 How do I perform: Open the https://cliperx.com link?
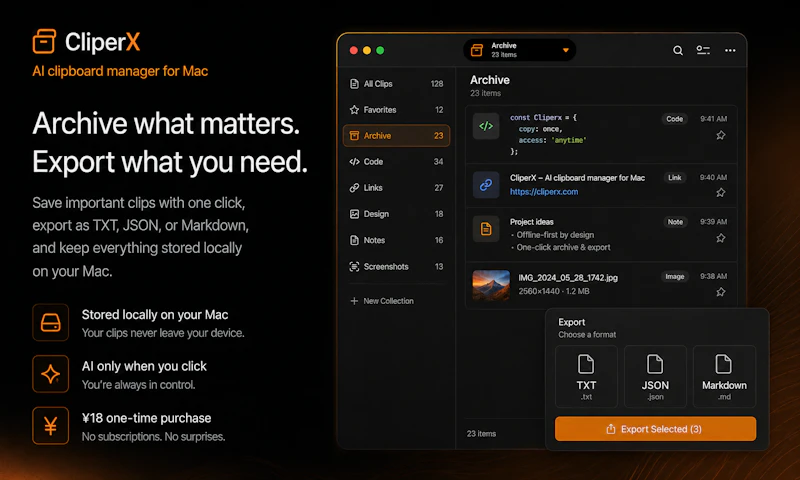click(x=544, y=192)
